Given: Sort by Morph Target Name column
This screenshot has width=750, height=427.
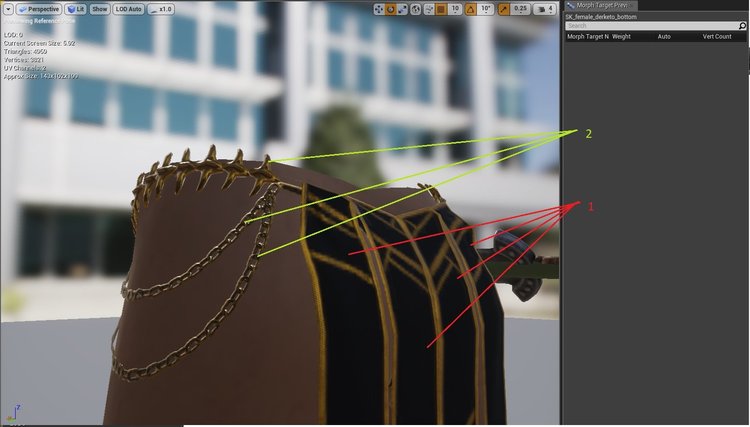Looking at the screenshot, I should pos(588,36).
